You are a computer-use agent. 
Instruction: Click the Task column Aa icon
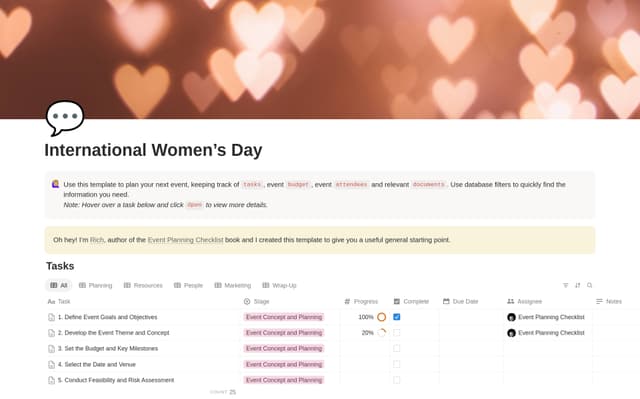[x=51, y=302]
